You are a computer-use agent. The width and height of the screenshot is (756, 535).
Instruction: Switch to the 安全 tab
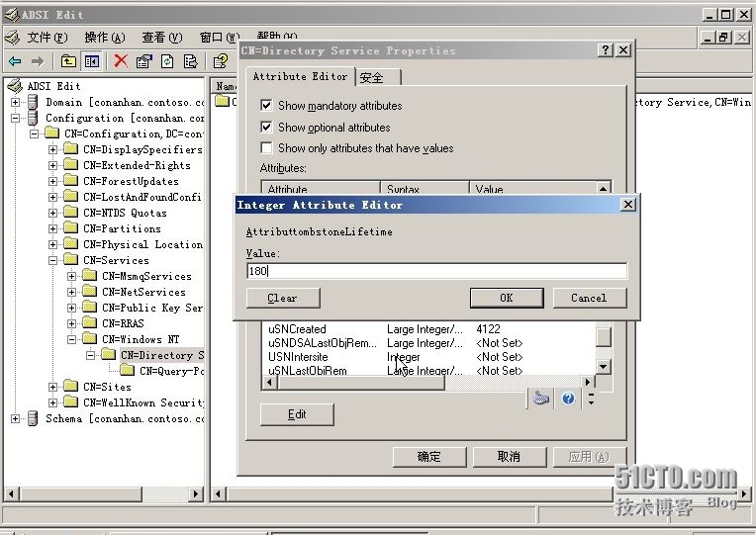[x=378, y=77]
